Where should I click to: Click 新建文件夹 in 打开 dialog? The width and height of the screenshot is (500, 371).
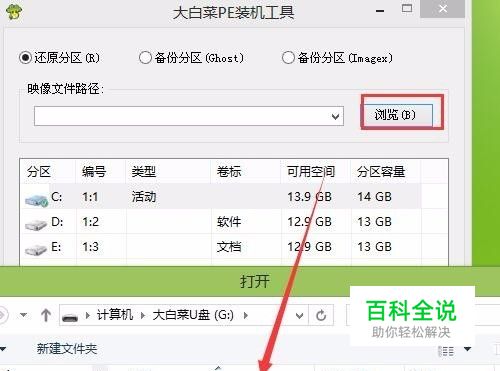tap(67, 349)
